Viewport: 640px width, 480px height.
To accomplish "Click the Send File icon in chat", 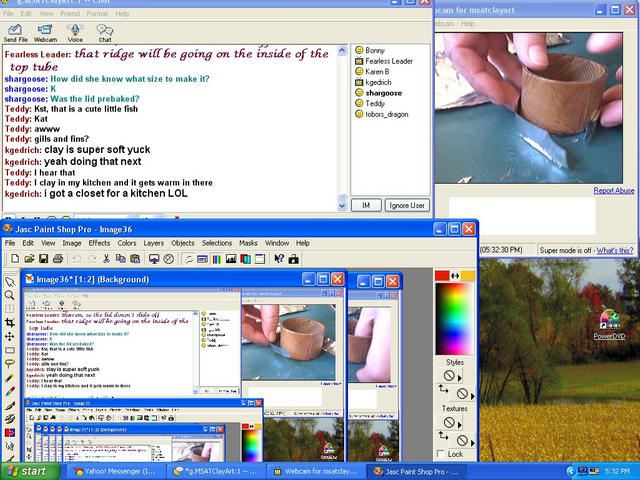I will point(16,33).
